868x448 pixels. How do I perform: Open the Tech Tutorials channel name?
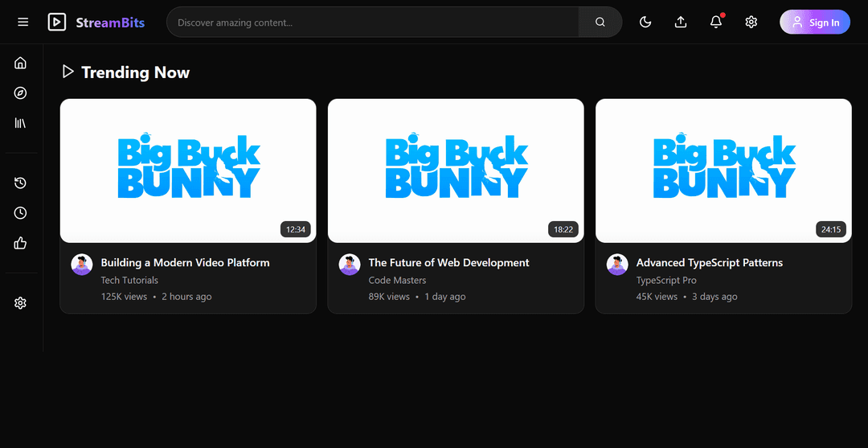pyautogui.click(x=129, y=280)
